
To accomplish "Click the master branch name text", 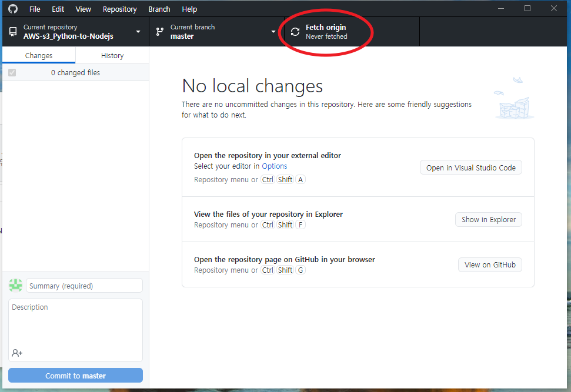I will point(182,36).
